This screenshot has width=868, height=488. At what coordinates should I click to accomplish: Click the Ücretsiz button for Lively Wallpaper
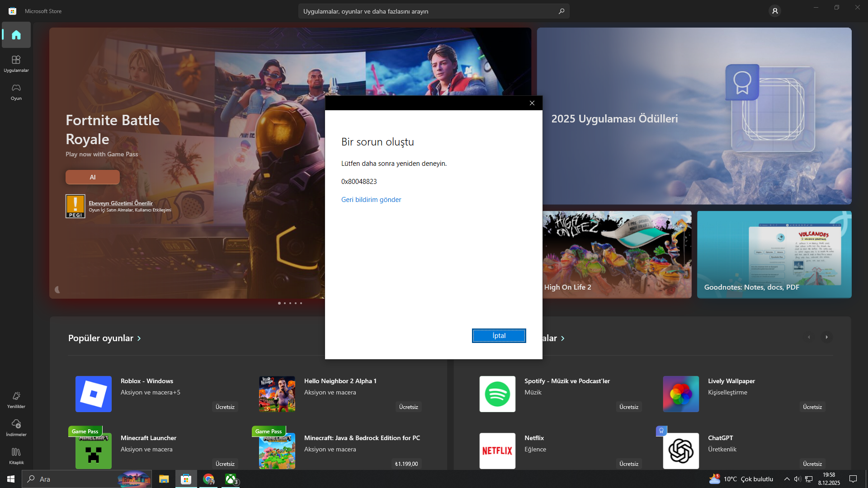point(812,407)
